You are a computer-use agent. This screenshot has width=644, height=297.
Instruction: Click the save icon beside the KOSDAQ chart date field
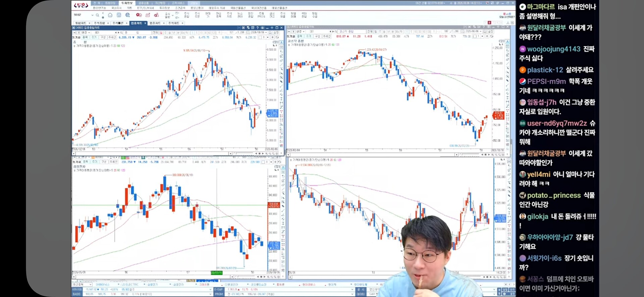(485, 32)
